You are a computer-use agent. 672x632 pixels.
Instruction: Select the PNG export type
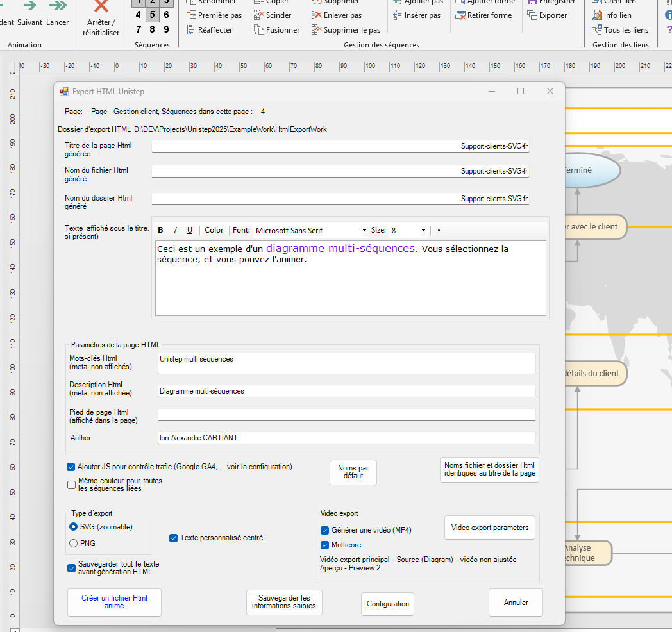tap(73, 543)
